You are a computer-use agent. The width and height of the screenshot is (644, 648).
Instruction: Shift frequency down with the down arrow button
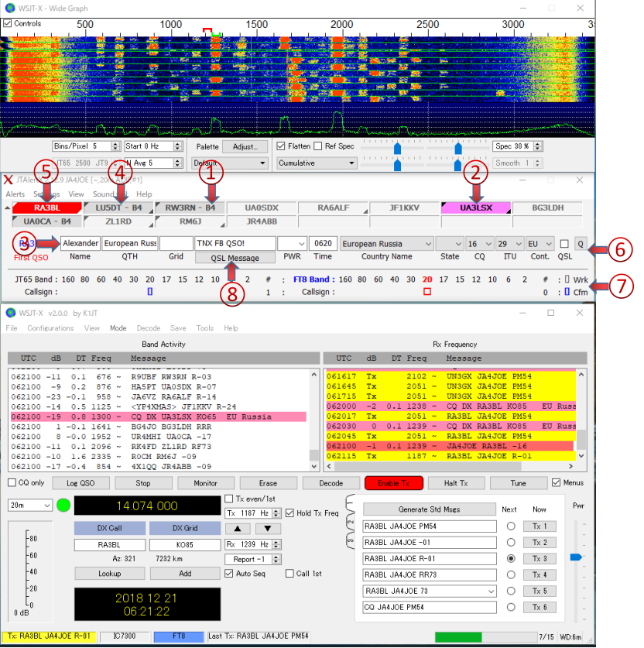coord(268,528)
